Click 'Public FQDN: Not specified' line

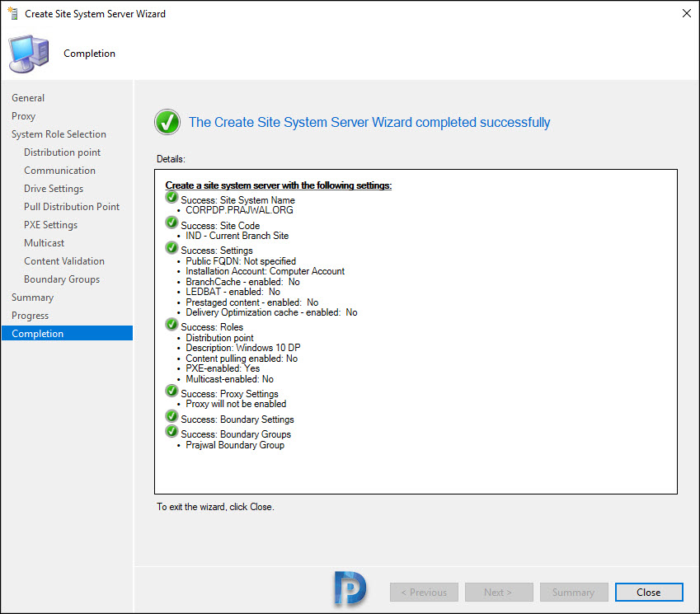pos(241,261)
